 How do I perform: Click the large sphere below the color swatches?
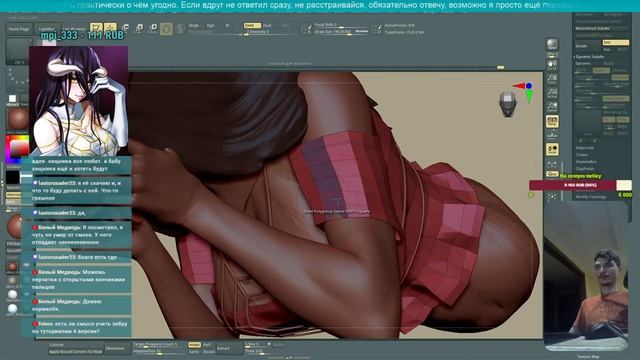tap(15, 227)
